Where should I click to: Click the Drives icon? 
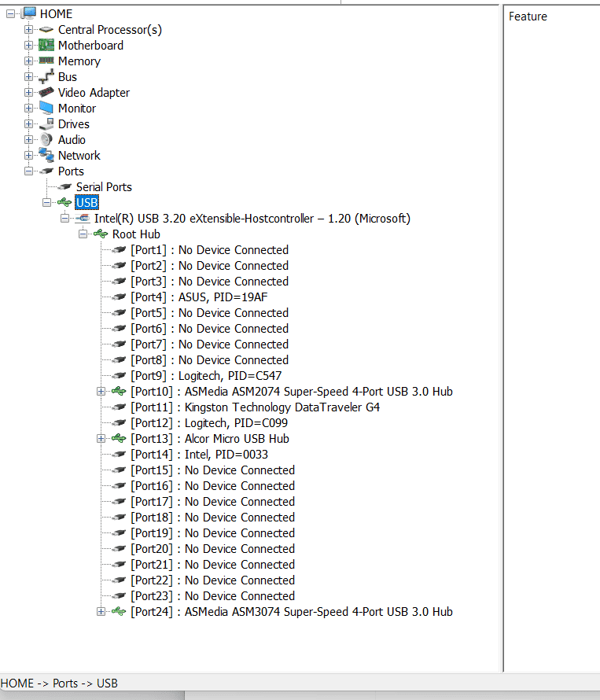[46, 124]
